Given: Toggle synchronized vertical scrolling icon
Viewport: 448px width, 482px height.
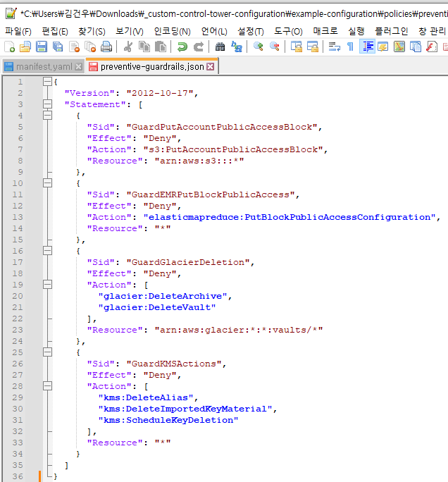Looking at the screenshot, I should (x=297, y=47).
